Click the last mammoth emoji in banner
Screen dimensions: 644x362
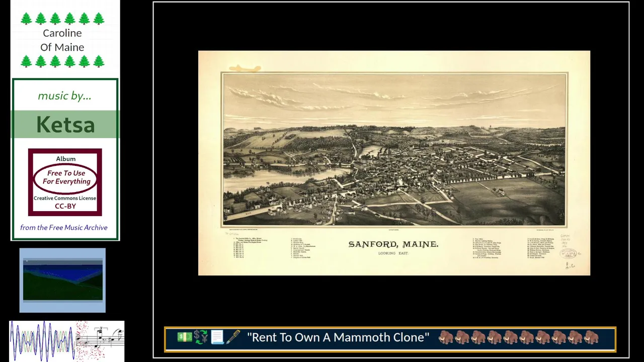click(591, 337)
